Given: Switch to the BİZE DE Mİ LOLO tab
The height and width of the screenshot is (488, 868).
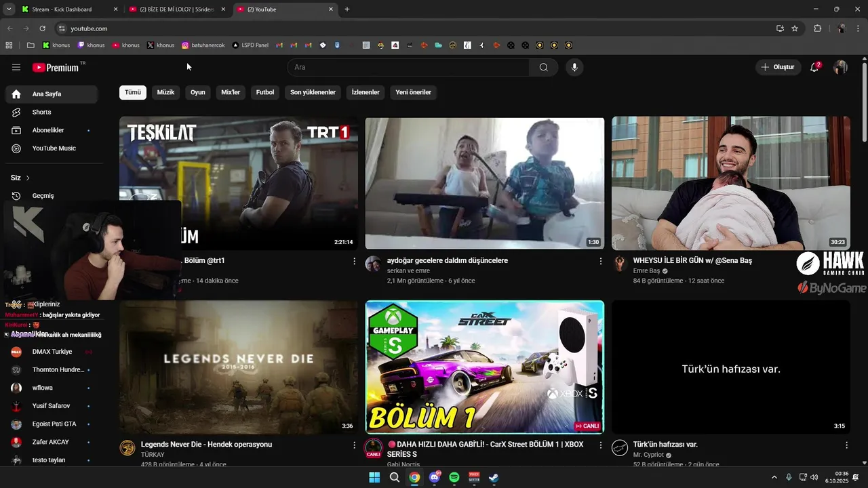Looking at the screenshot, I should pos(176,9).
